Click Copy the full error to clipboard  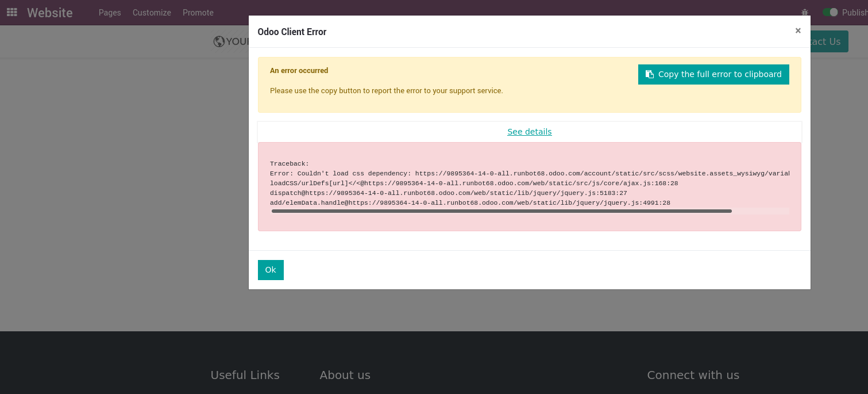(713, 74)
